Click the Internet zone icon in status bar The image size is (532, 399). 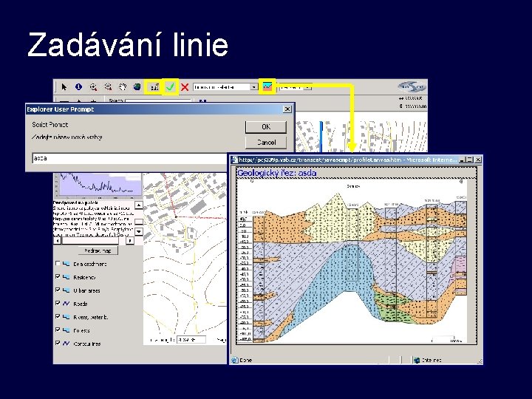point(417,360)
